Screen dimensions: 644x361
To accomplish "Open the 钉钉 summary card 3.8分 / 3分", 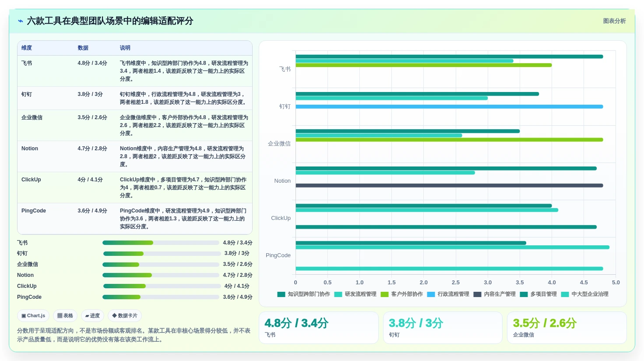I will [443, 328].
